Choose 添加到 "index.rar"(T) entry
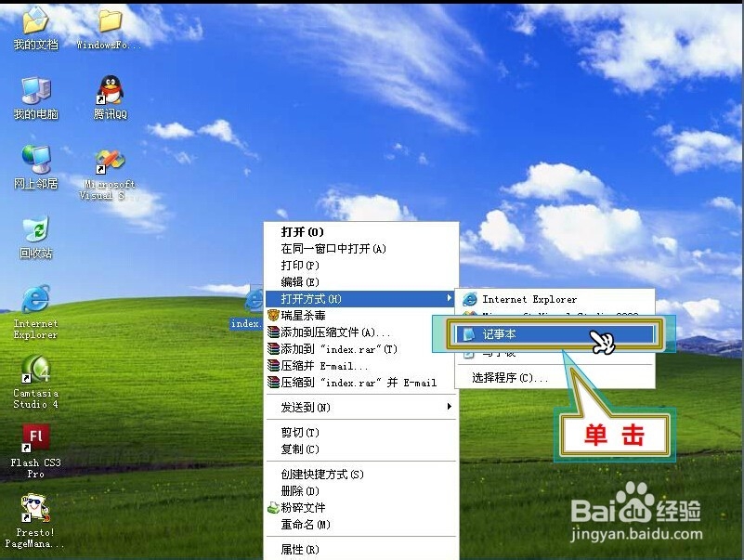Screen dimensions: 744x560 click(x=361, y=349)
